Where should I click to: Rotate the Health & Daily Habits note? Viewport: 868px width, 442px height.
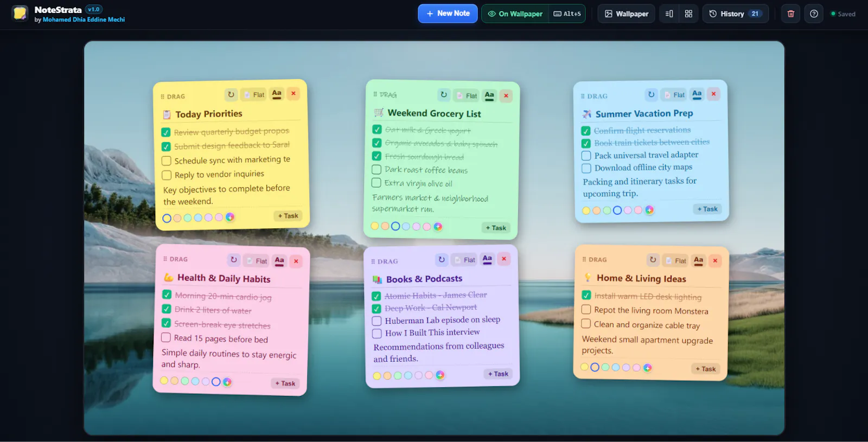[234, 260]
